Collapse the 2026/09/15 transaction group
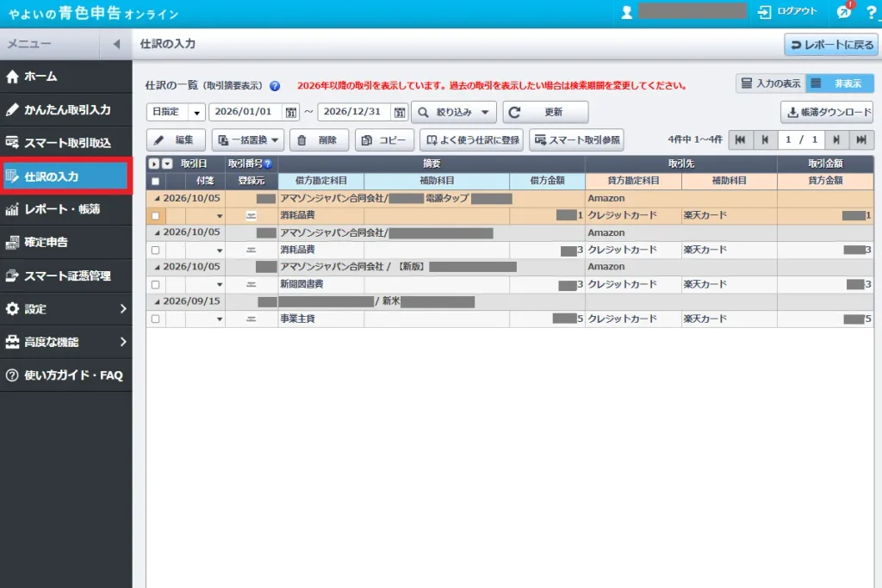882x588 pixels. click(157, 302)
